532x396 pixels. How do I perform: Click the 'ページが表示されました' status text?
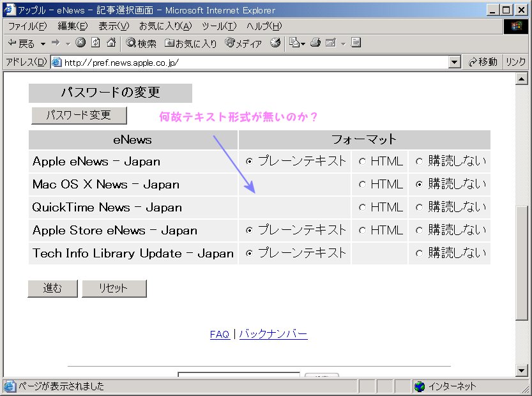coord(61,386)
